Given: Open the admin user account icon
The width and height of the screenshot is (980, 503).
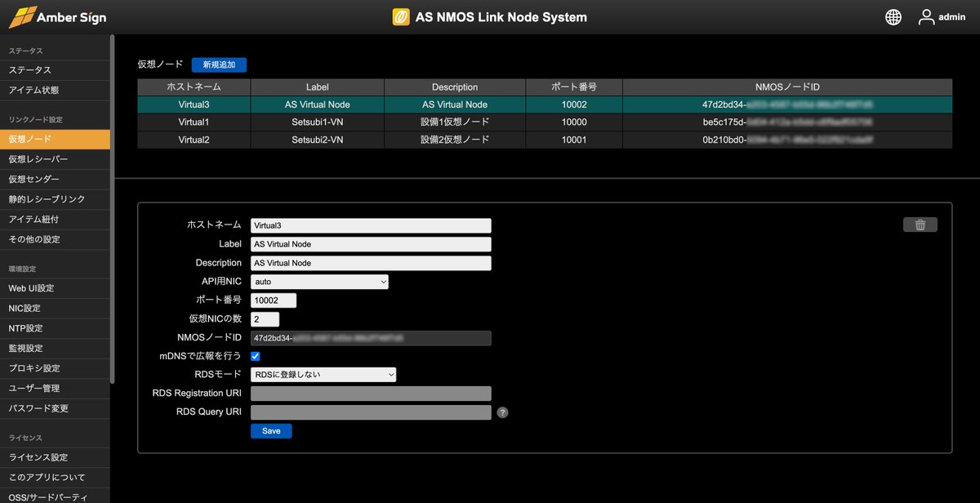Looking at the screenshot, I should [x=926, y=17].
